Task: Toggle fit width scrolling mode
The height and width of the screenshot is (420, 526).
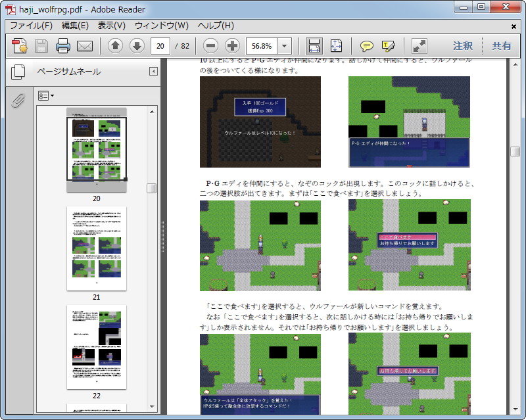Action: [x=314, y=46]
